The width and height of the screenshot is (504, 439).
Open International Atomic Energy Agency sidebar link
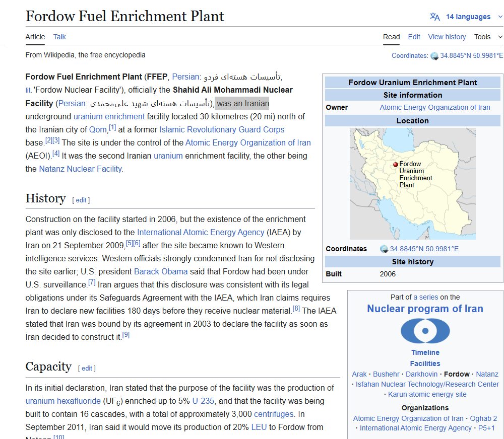pos(416,428)
